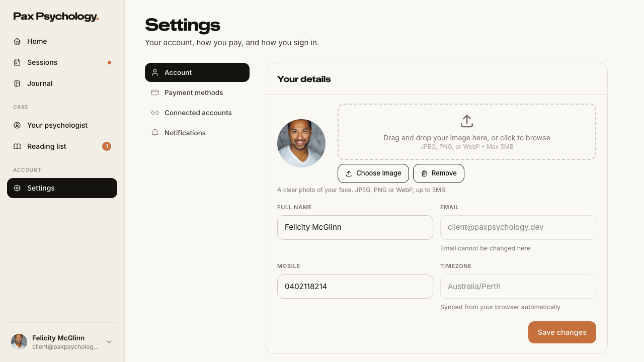Switch to the Account settings tab

tap(197, 72)
